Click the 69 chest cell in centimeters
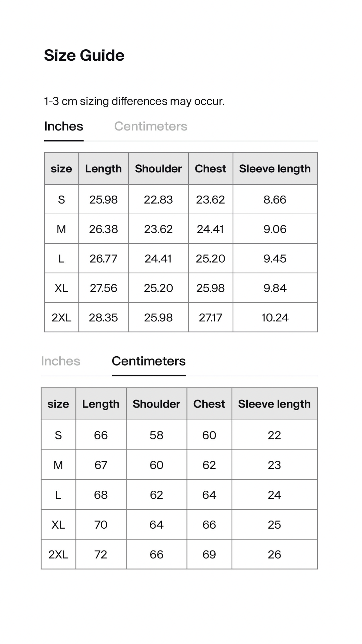362x644 pixels. [209, 554]
